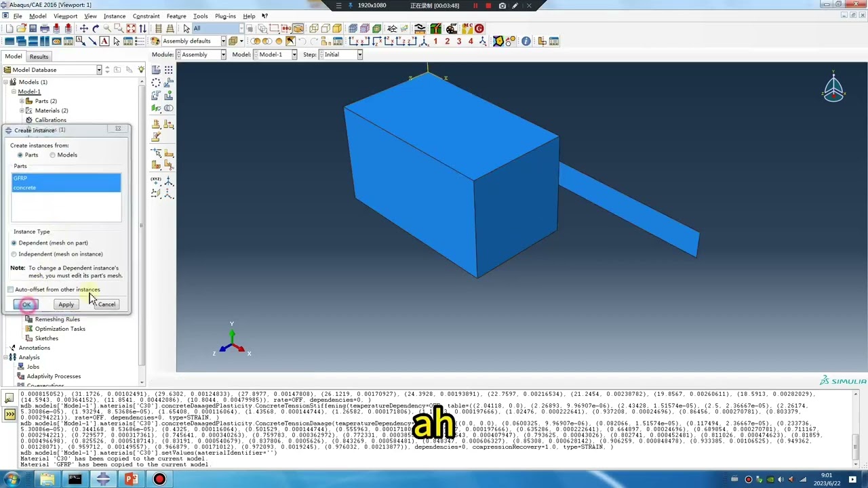Screen dimensions: 868x488
Task: Select the Pan view tool
Action: 84,28
